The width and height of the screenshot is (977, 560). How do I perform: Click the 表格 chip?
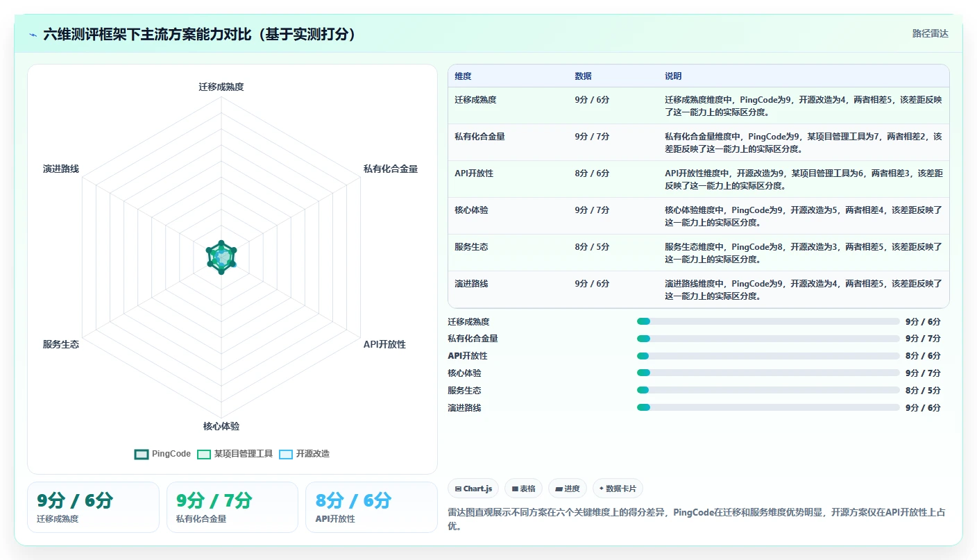coord(523,489)
